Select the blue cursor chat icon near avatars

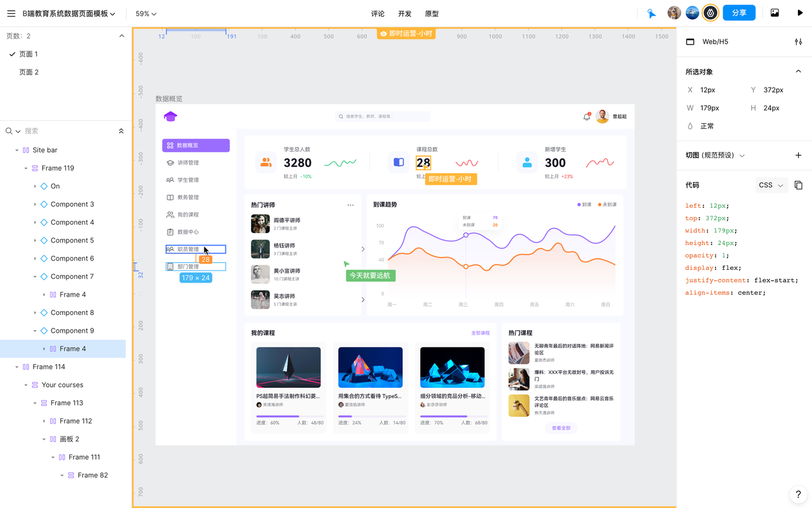651,12
